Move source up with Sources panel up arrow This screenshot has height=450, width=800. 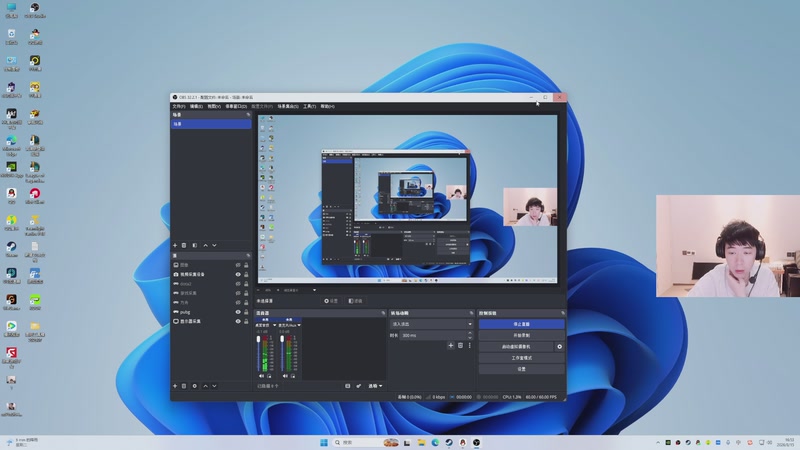pos(206,386)
